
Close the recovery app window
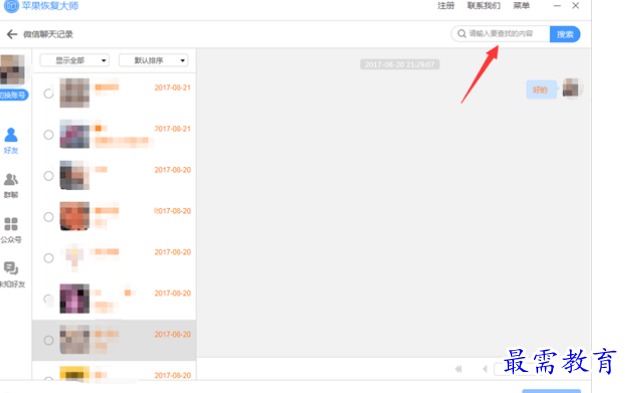(x=576, y=6)
